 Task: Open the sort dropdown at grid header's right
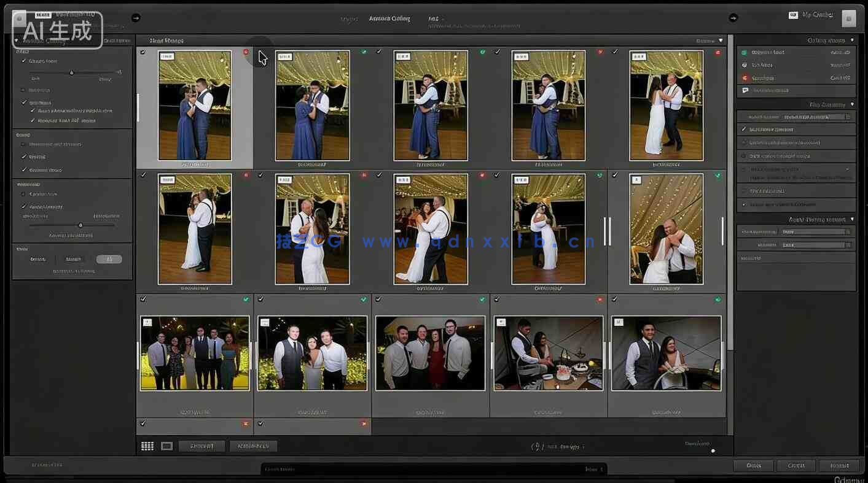pos(721,41)
